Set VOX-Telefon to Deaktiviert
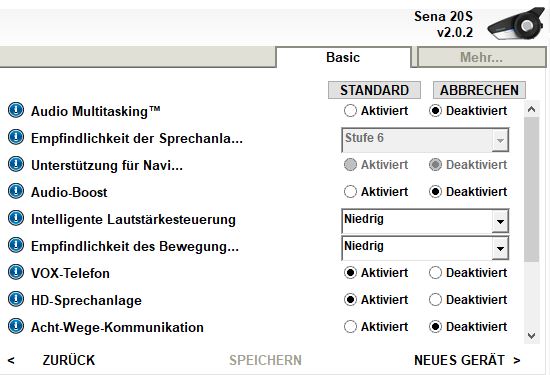Viewport: 550px width, 375px height. [435, 273]
